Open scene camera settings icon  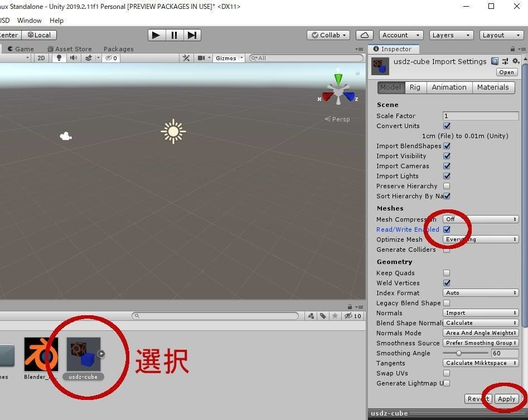pyautogui.click(x=201, y=58)
